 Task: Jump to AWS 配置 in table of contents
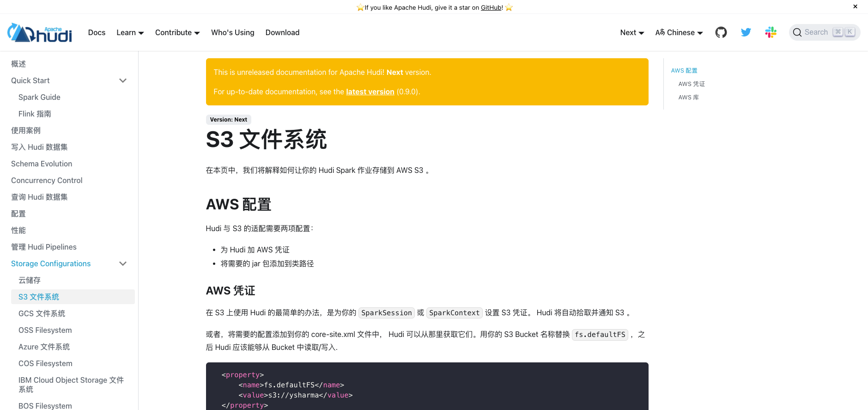tap(684, 70)
